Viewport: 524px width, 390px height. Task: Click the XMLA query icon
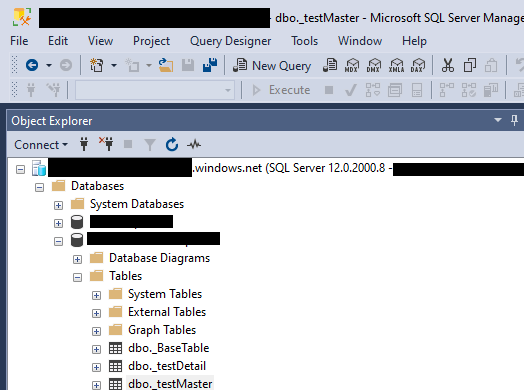396,65
